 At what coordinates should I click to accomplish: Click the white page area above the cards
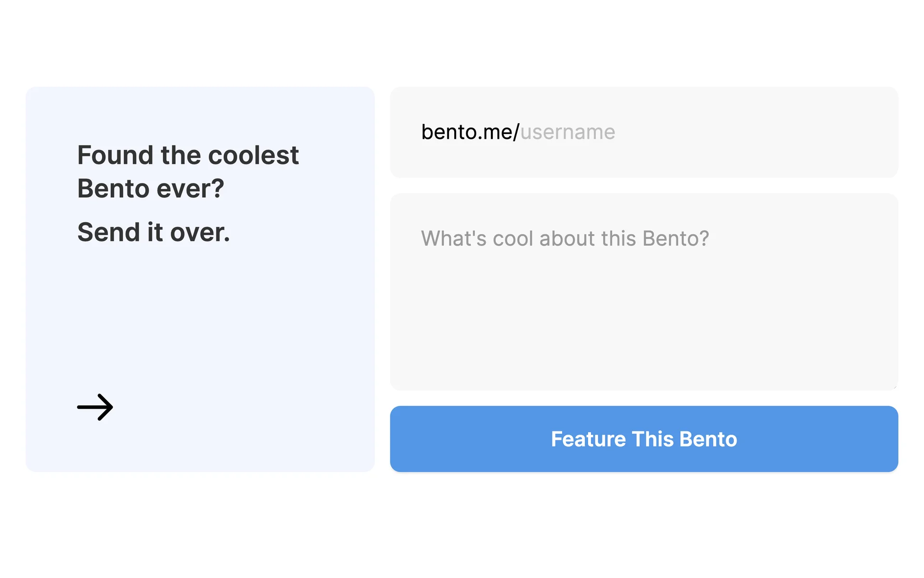coord(462,43)
